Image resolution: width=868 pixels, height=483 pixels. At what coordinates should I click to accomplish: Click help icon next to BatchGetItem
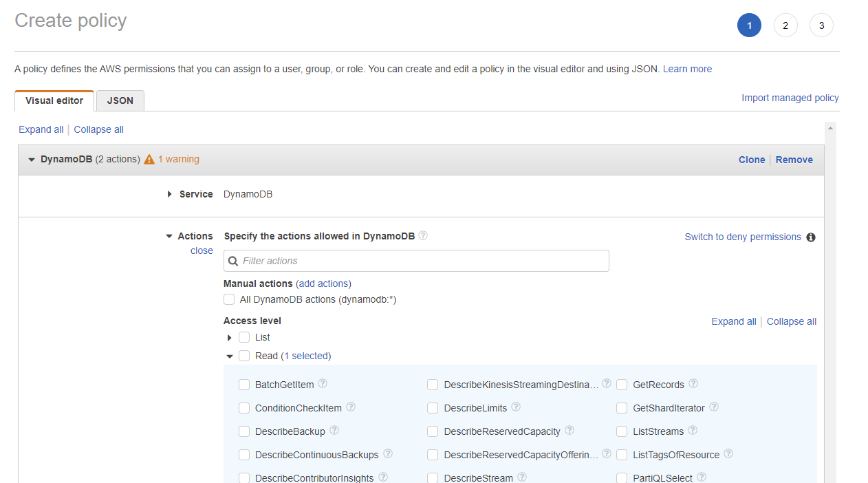[x=323, y=383]
